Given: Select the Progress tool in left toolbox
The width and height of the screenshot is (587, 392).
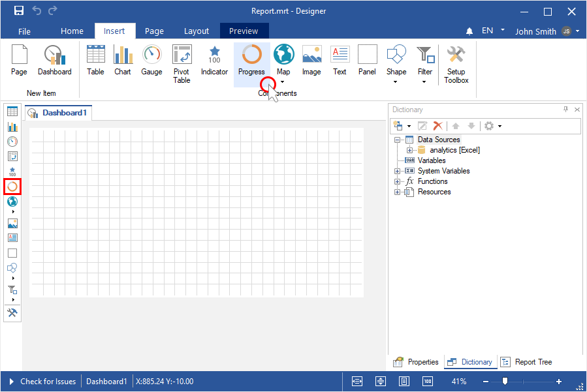Looking at the screenshot, I should pyautogui.click(x=12, y=187).
